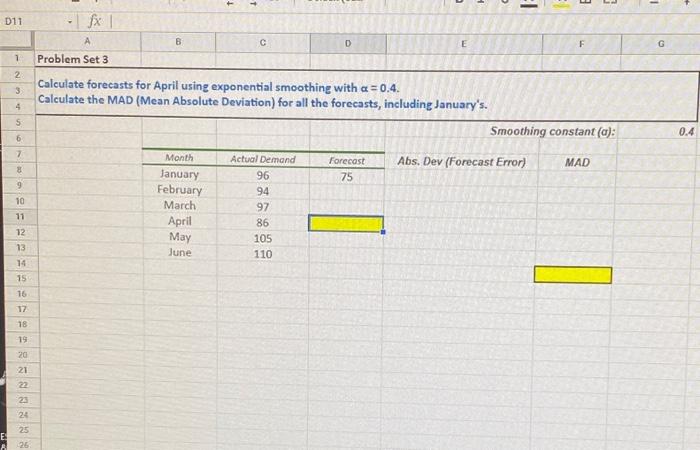Click the Month column heading
Screen dimensions: 700x450
[179, 158]
